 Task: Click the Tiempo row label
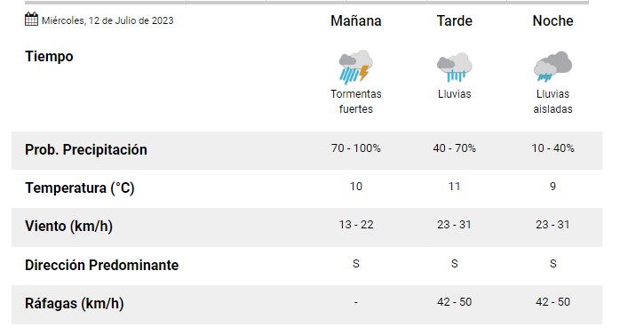(x=49, y=56)
